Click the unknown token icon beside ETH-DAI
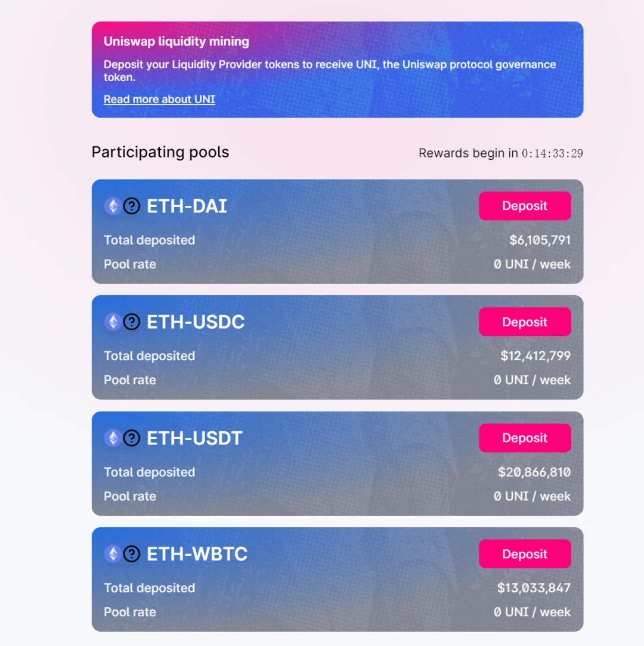644x646 pixels. 132,206
